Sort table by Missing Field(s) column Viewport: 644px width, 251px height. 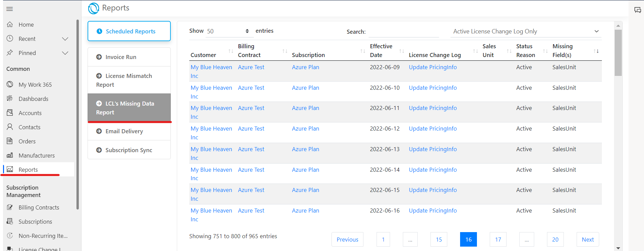(596, 51)
